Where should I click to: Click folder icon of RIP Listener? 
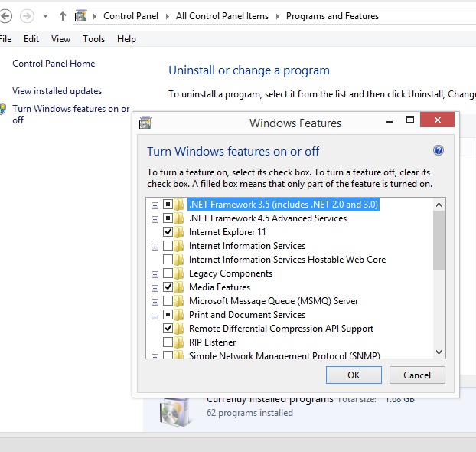click(179, 342)
